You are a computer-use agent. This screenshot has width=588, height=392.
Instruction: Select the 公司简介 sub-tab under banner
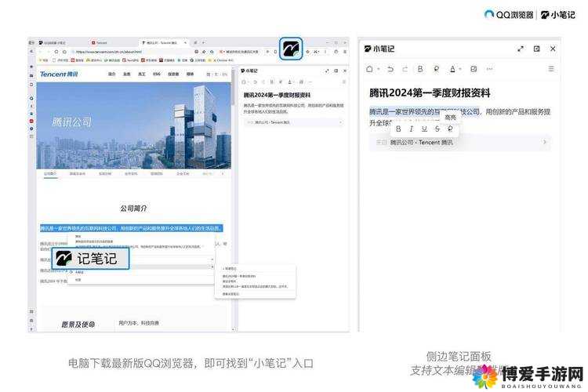click(x=50, y=174)
